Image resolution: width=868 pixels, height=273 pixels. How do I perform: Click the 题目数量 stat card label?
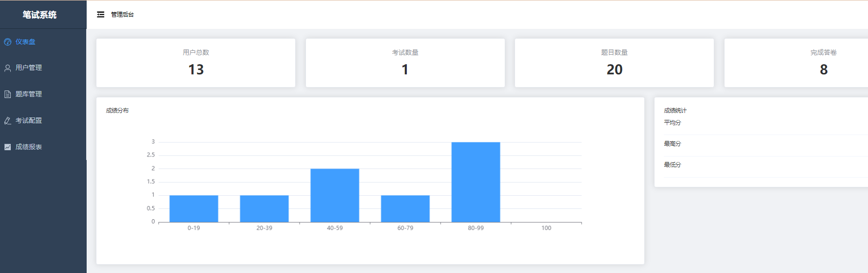pos(614,52)
